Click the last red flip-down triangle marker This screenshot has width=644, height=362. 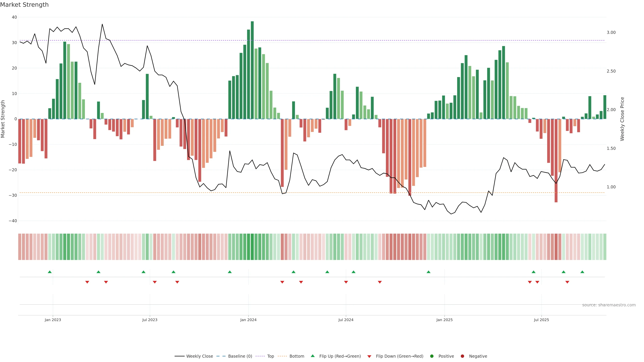click(x=567, y=282)
